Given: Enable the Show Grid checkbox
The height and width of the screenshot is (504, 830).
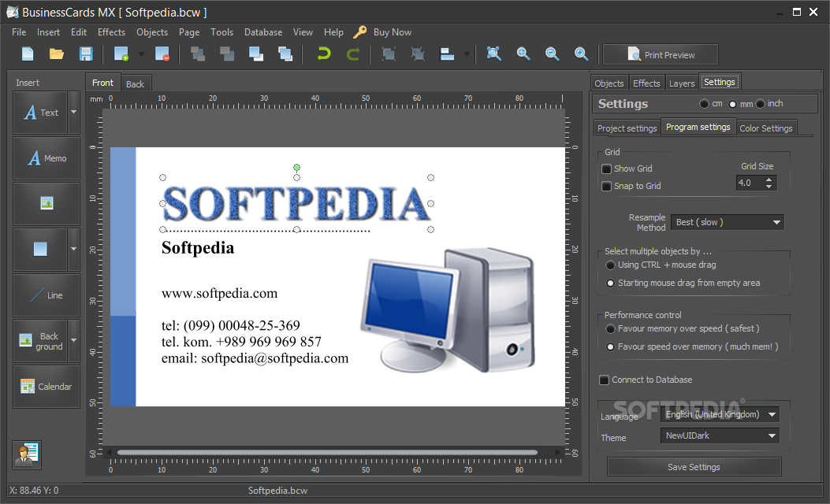Looking at the screenshot, I should point(607,169).
